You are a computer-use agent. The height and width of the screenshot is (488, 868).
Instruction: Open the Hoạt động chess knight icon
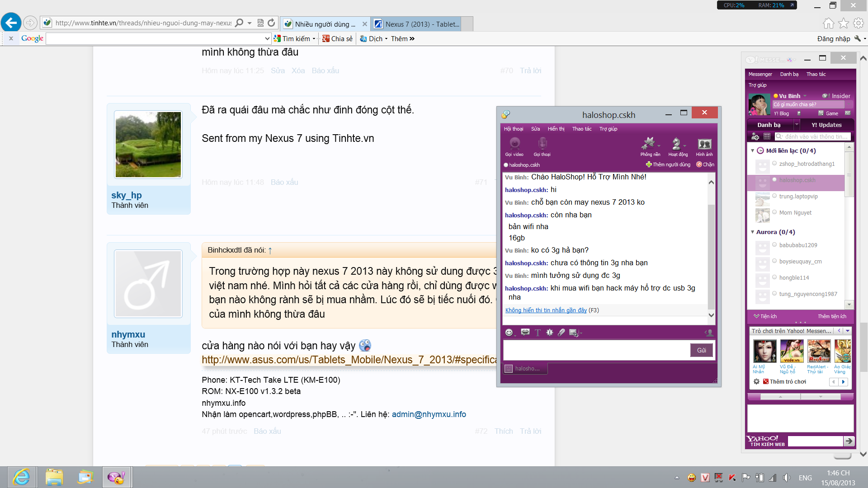676,144
